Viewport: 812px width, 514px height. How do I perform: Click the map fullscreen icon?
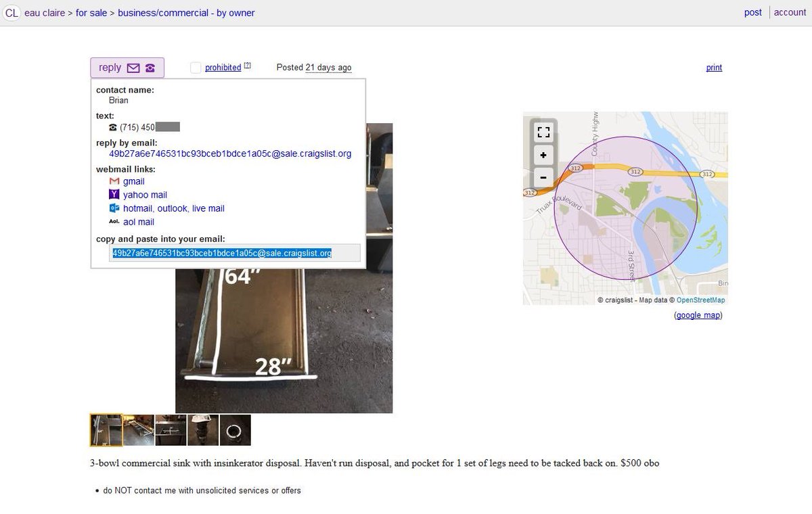click(543, 133)
